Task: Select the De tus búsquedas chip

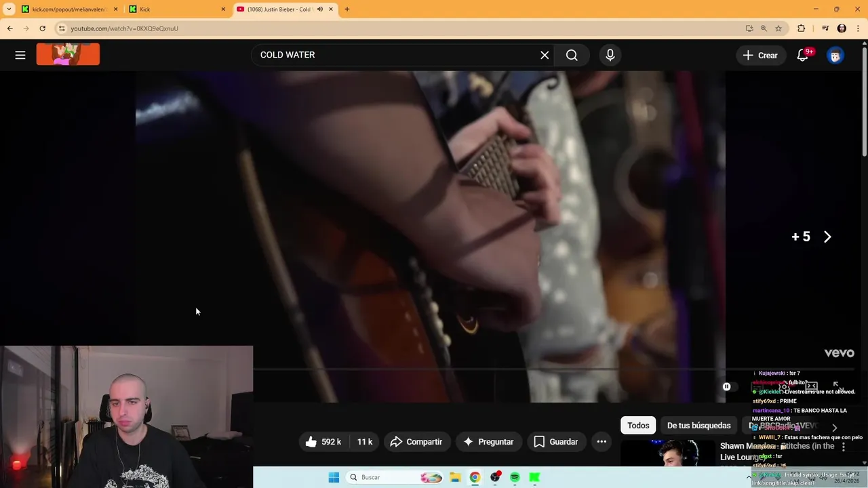Action: click(x=699, y=426)
